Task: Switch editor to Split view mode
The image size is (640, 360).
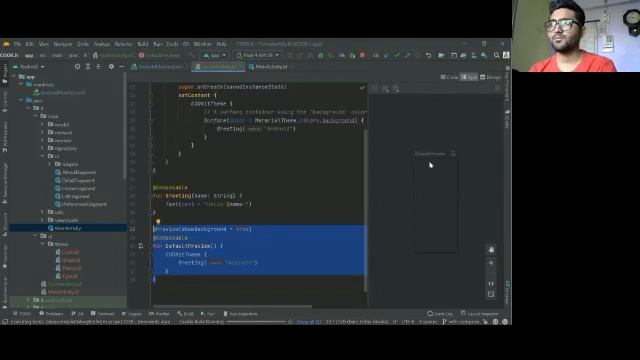Action: click(x=469, y=77)
